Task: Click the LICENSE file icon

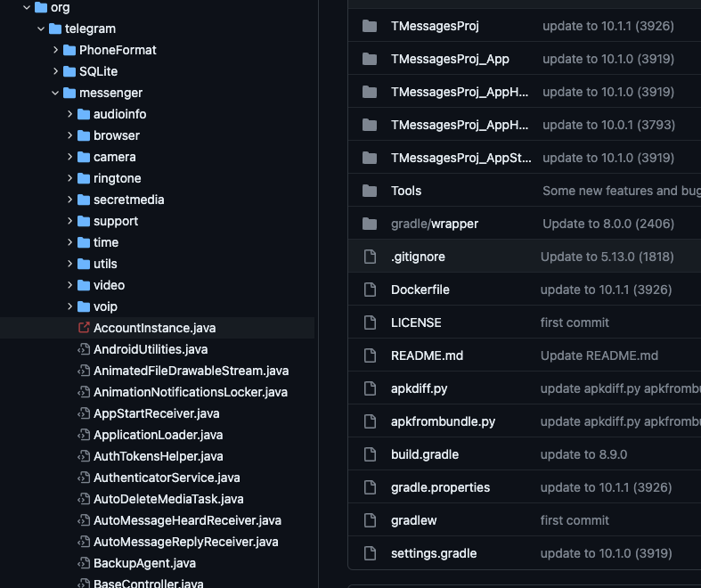Action: pyautogui.click(x=371, y=323)
